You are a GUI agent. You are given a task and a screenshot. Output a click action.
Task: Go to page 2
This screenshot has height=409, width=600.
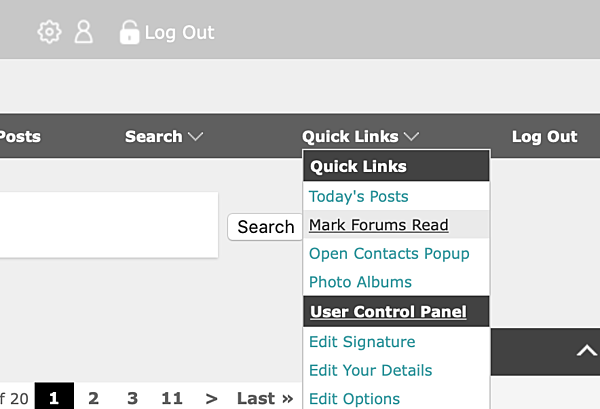coord(94,398)
